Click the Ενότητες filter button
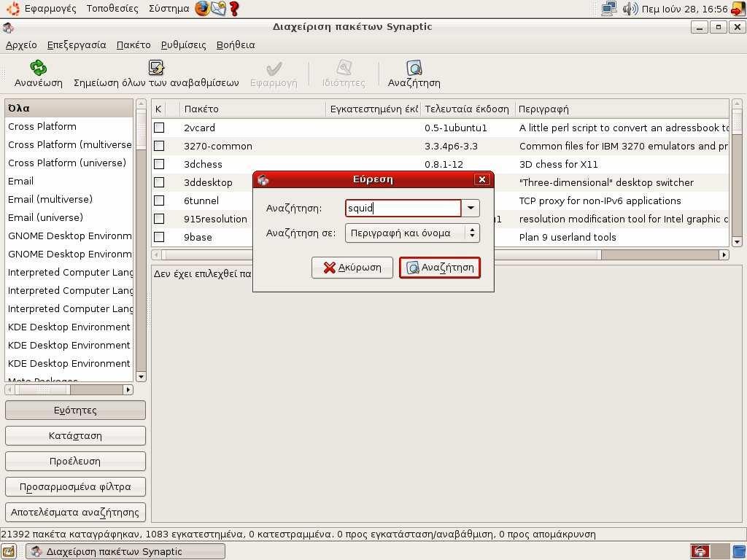This screenshot has width=747, height=560. pyautogui.click(x=75, y=411)
